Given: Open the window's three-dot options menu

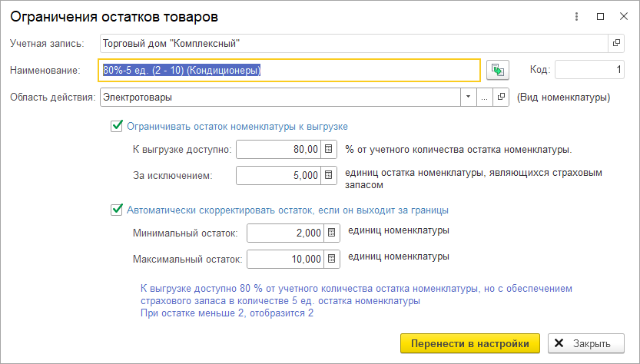Looking at the screenshot, I should tap(576, 15).
